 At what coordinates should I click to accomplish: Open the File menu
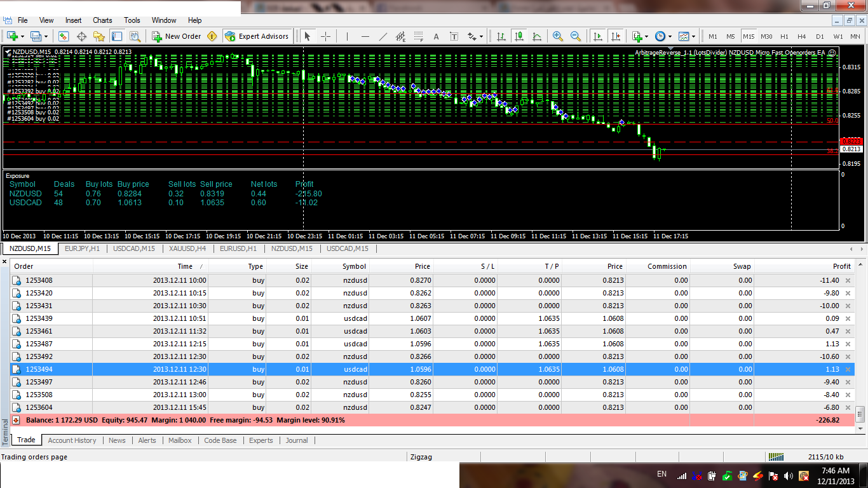23,20
